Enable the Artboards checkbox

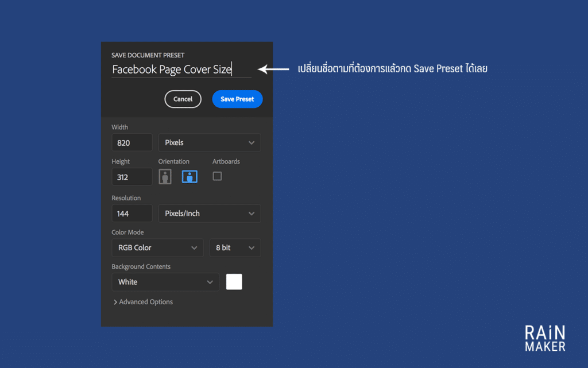[217, 176]
